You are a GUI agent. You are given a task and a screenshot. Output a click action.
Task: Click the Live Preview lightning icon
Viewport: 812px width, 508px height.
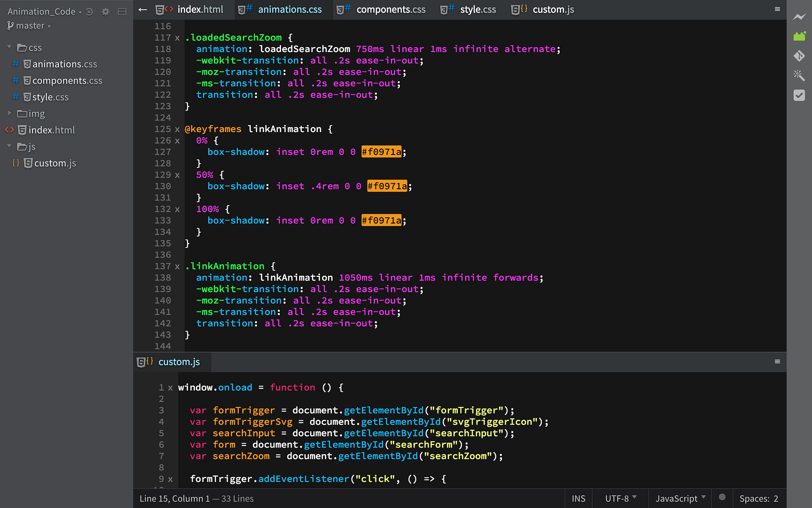pos(799,17)
